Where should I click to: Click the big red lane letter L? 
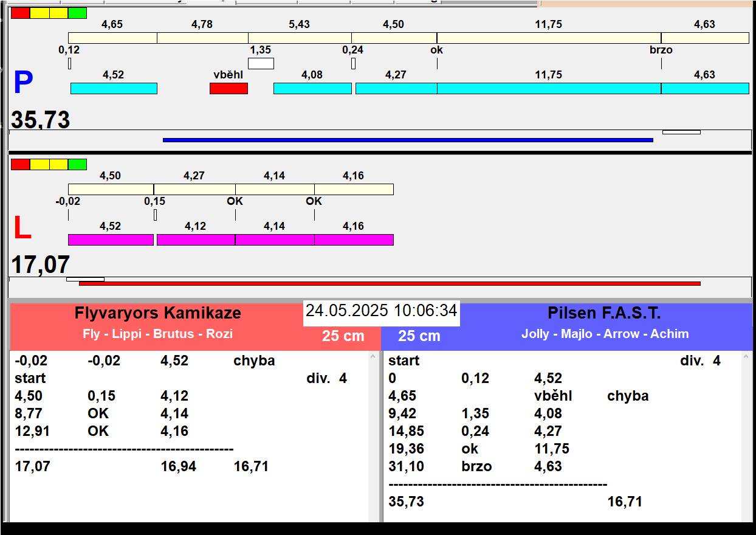pyautogui.click(x=22, y=228)
